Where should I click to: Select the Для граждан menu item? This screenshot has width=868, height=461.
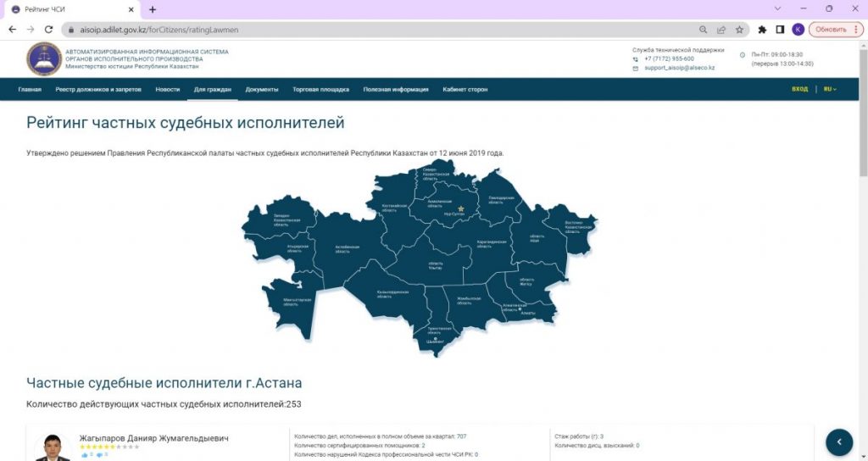coord(213,89)
